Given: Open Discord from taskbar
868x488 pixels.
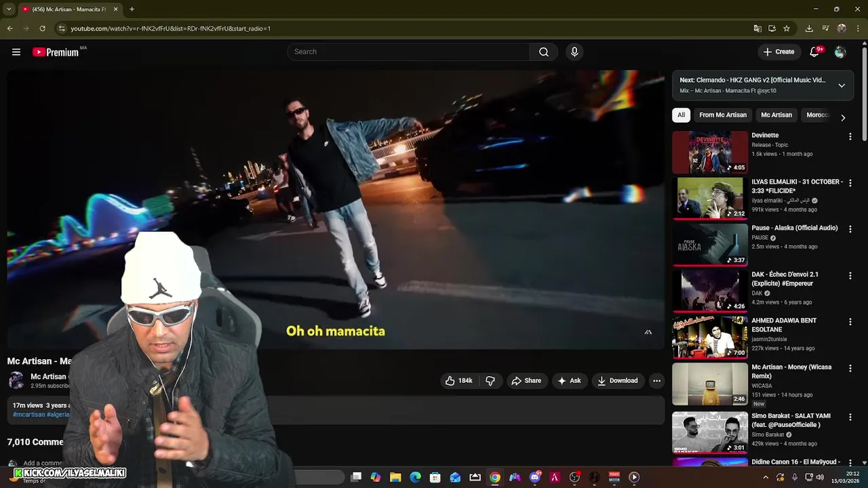Looking at the screenshot, I should click(x=535, y=477).
